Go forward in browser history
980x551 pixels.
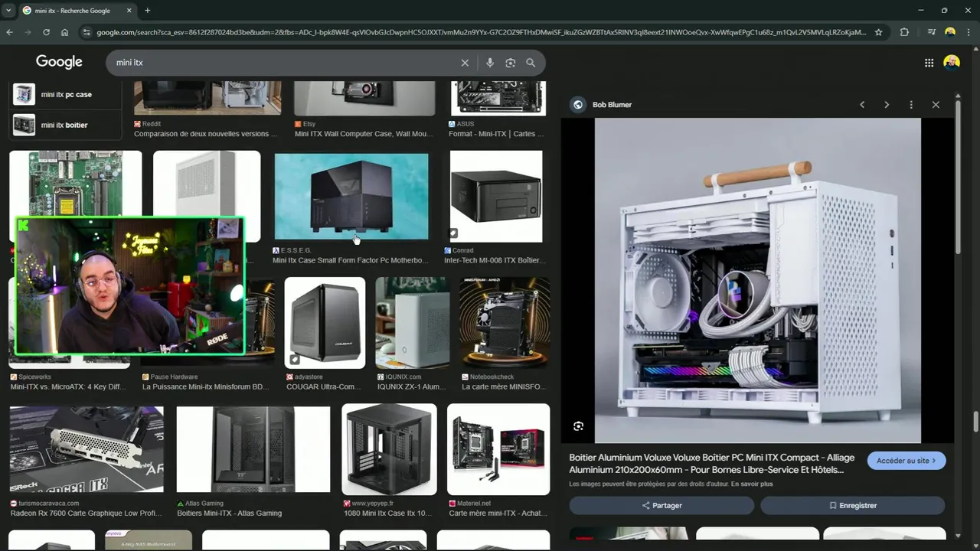tap(28, 32)
